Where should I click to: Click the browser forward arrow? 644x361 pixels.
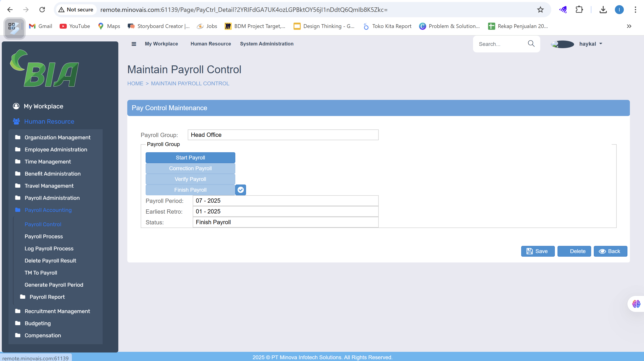(x=26, y=9)
